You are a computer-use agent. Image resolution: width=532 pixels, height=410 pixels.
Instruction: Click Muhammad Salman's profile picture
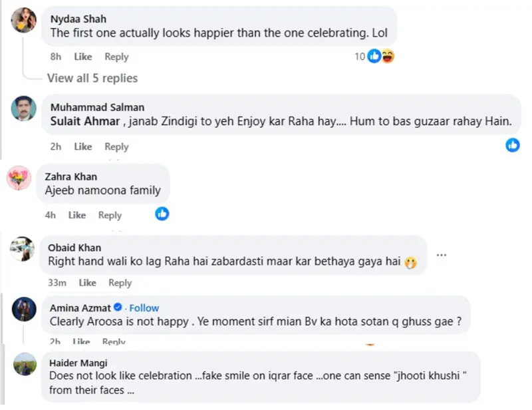coord(24,108)
